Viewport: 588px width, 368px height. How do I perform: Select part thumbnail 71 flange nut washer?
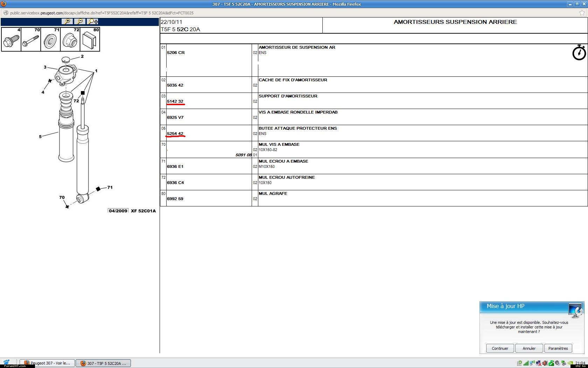(x=50, y=39)
